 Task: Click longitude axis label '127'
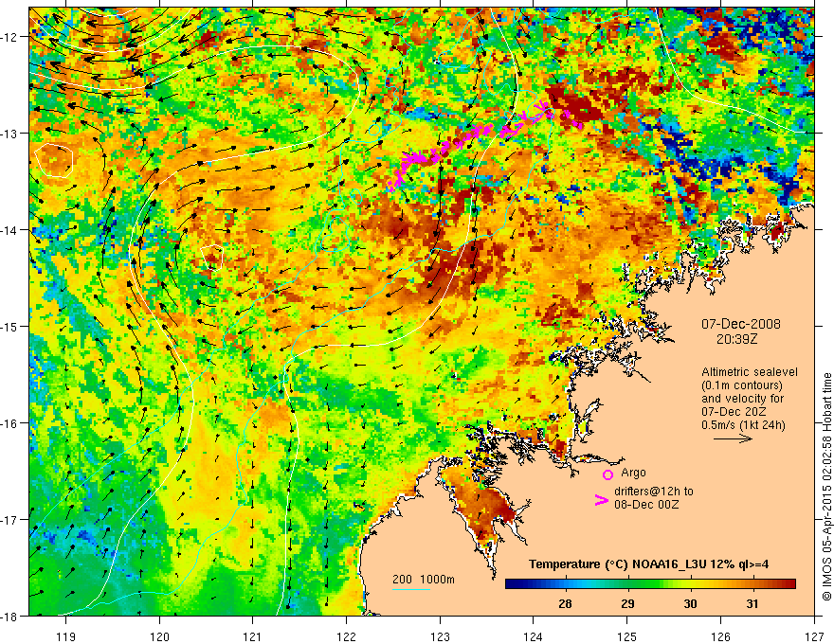(814, 636)
